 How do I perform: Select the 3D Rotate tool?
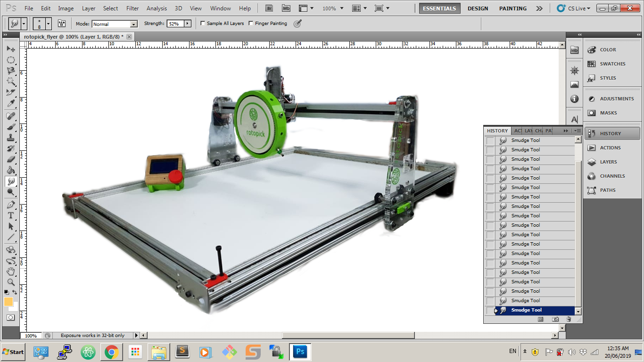tap(11, 250)
